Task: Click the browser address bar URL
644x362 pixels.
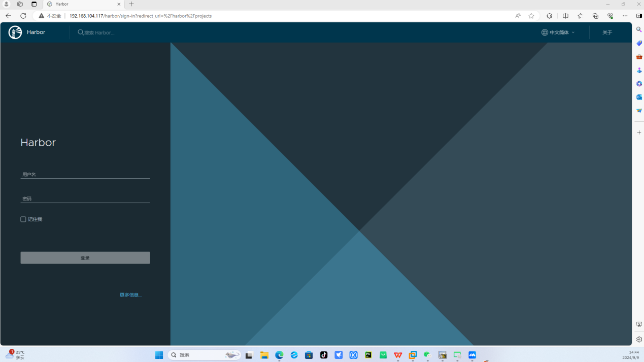Action: 141,16
